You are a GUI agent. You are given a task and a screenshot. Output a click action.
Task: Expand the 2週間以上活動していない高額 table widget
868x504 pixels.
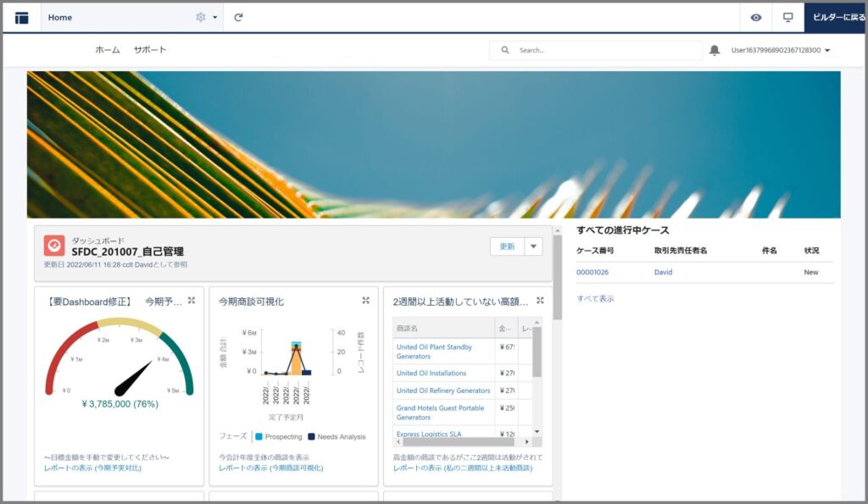click(540, 301)
